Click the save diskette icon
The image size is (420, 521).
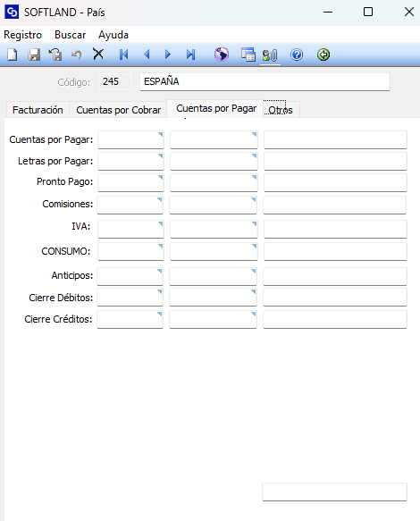click(x=34, y=55)
